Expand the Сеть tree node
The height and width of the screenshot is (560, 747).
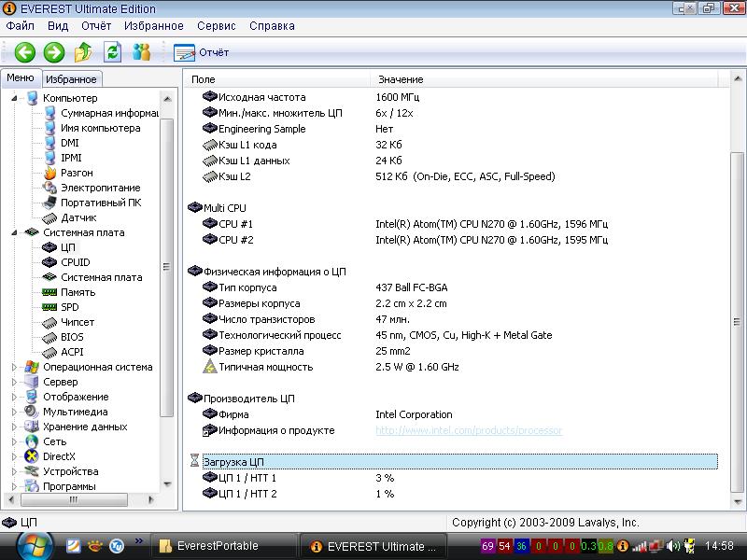point(14,441)
